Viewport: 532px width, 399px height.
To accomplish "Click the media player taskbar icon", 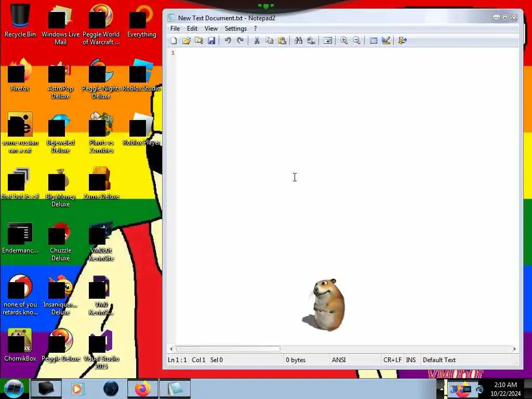I will click(x=77, y=389).
